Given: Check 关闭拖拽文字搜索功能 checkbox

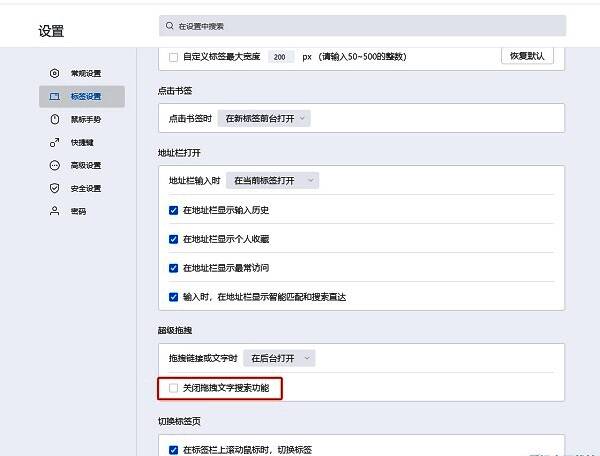Looking at the screenshot, I should pyautogui.click(x=173, y=388).
